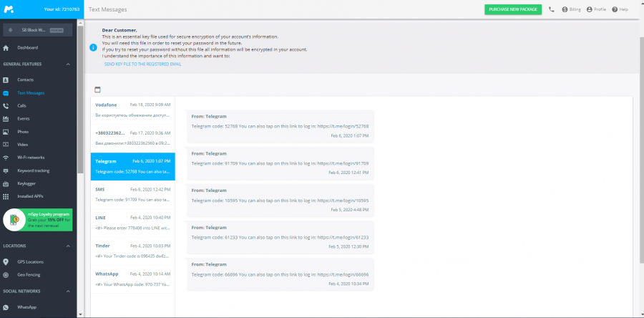The height and width of the screenshot is (318, 644).
Task: Open the Billing link text
Action: point(575,9)
